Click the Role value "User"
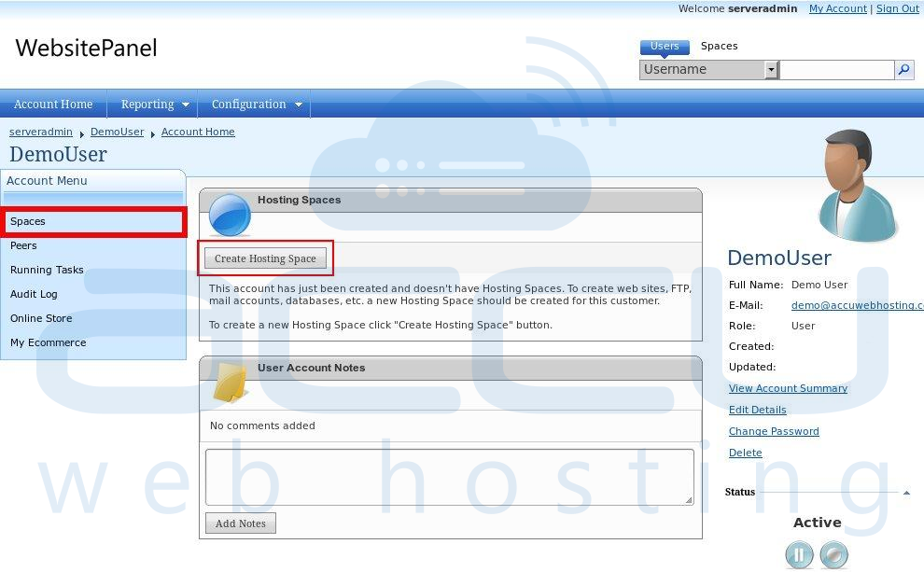 pos(804,326)
